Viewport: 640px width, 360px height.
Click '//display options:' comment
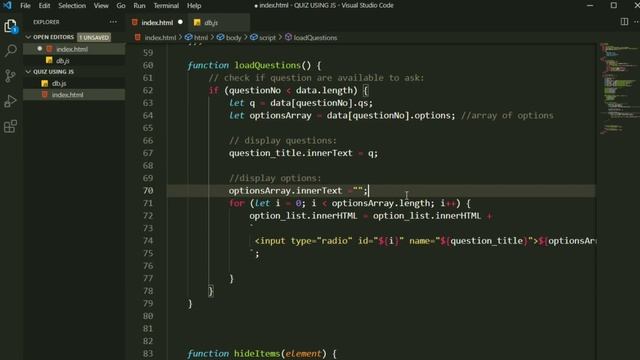click(275, 178)
